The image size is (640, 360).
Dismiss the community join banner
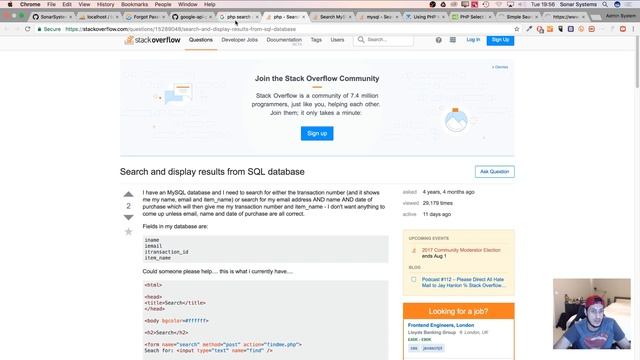[x=500, y=67]
